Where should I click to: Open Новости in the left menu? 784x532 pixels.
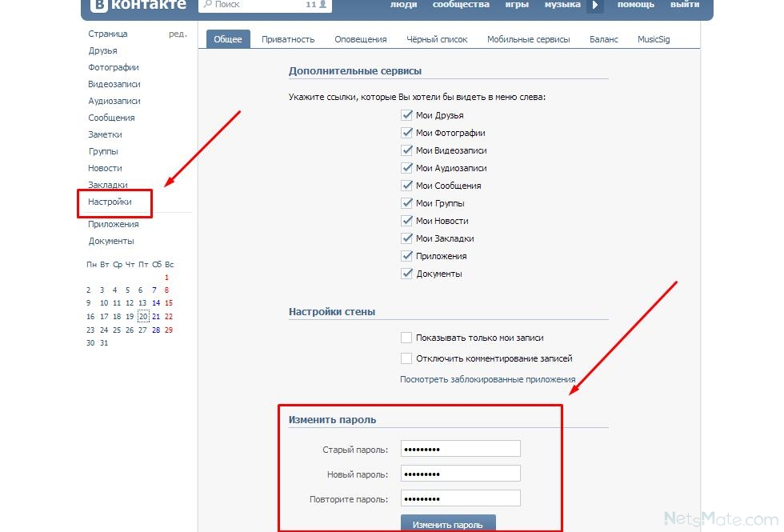[x=105, y=168]
